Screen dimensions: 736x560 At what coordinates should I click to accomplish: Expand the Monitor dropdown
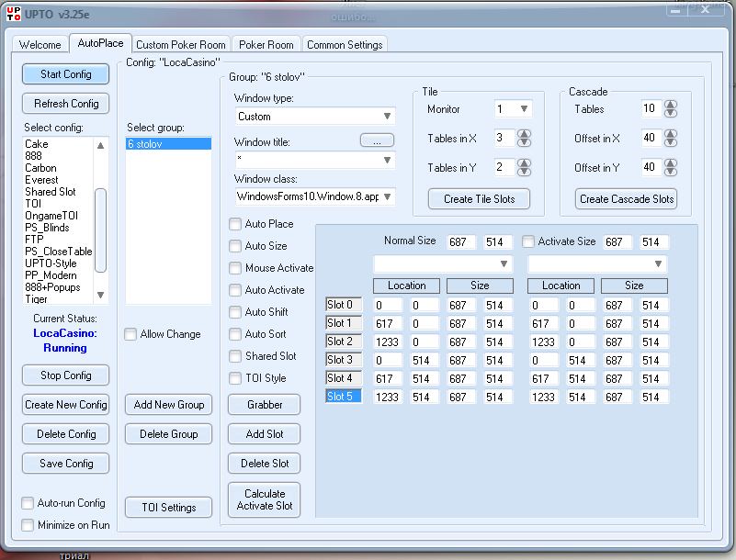click(524, 109)
